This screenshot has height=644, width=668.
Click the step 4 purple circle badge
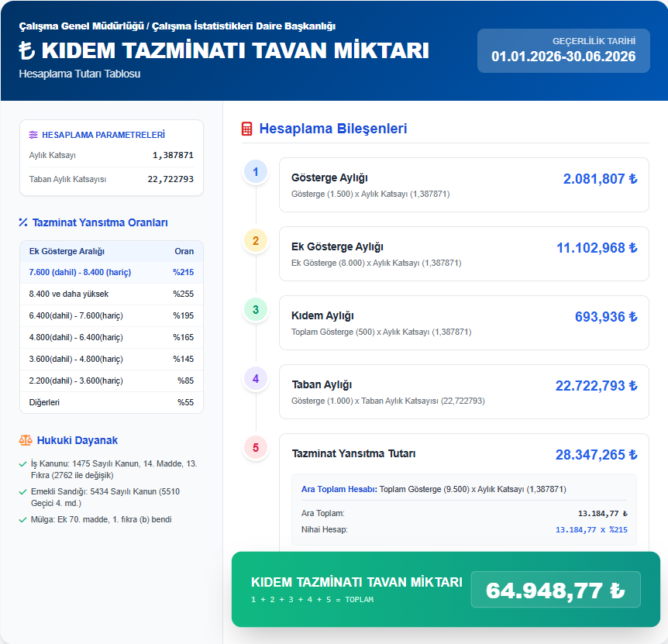click(x=256, y=379)
